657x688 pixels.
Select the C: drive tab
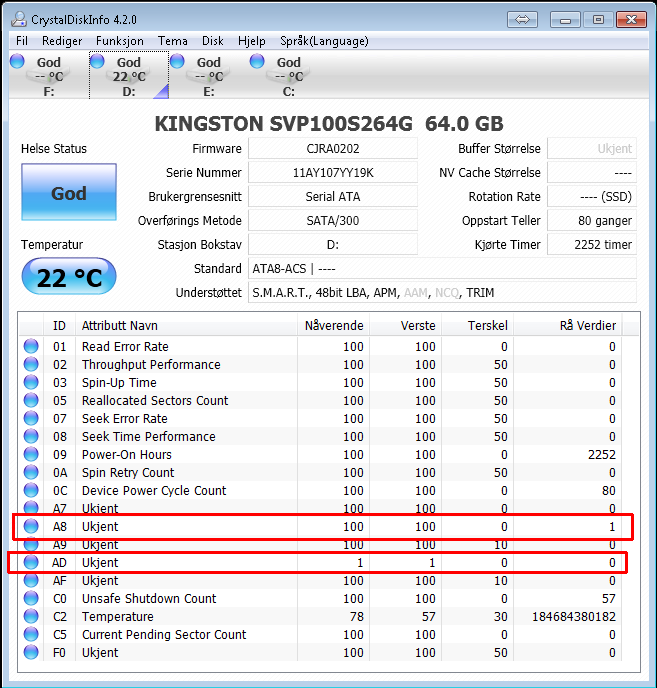288,75
